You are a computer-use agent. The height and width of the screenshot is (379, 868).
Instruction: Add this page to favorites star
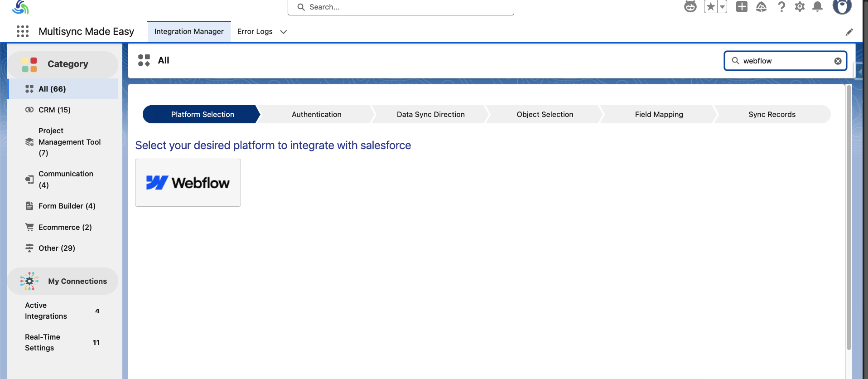click(x=711, y=7)
